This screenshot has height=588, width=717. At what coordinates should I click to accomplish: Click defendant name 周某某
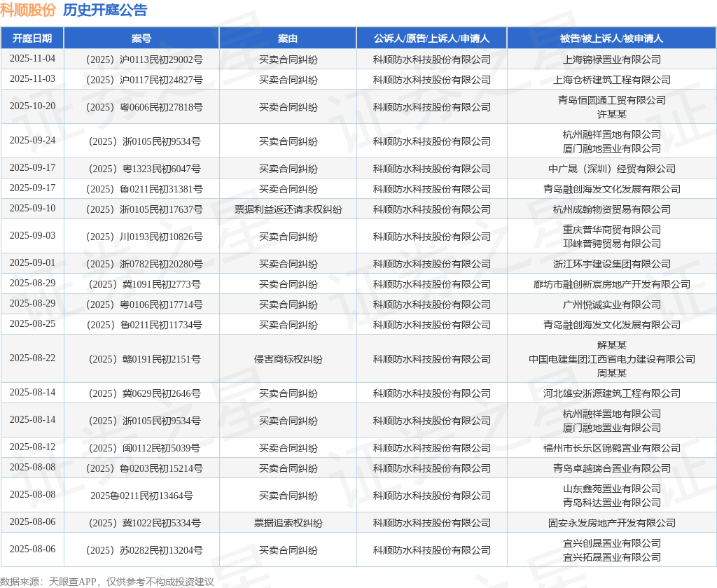click(x=612, y=372)
